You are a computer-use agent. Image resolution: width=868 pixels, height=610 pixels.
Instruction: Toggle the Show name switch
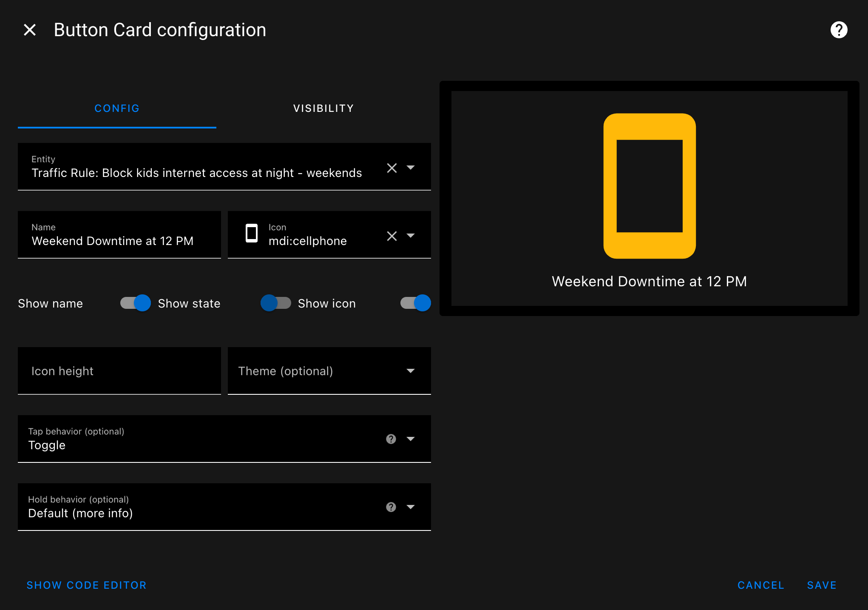136,303
